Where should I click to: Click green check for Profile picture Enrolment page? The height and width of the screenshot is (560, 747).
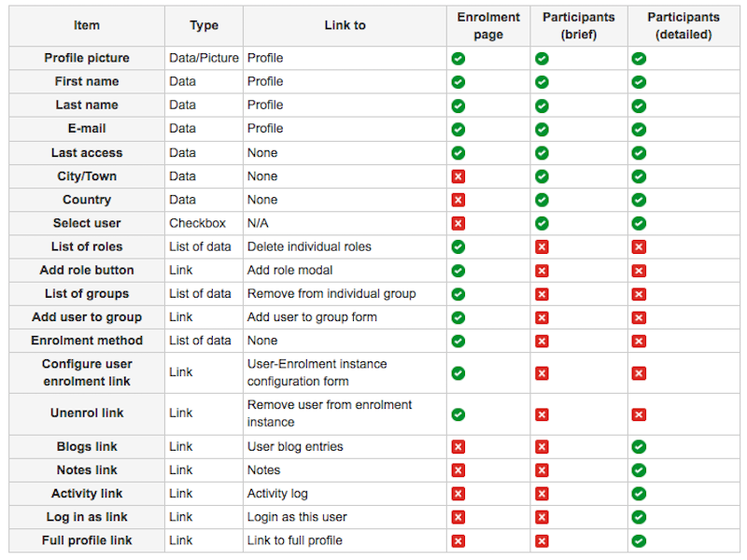click(x=458, y=59)
